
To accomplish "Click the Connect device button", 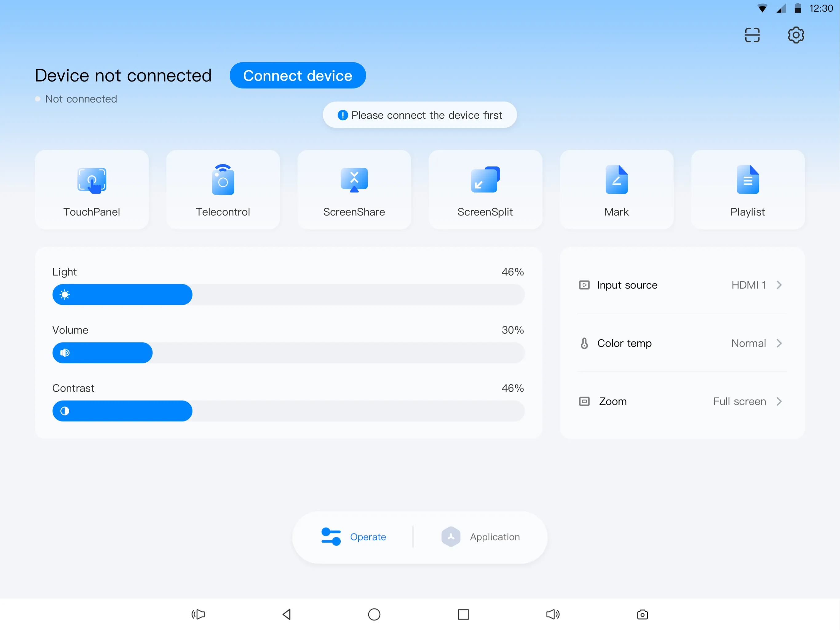I will click(x=297, y=75).
